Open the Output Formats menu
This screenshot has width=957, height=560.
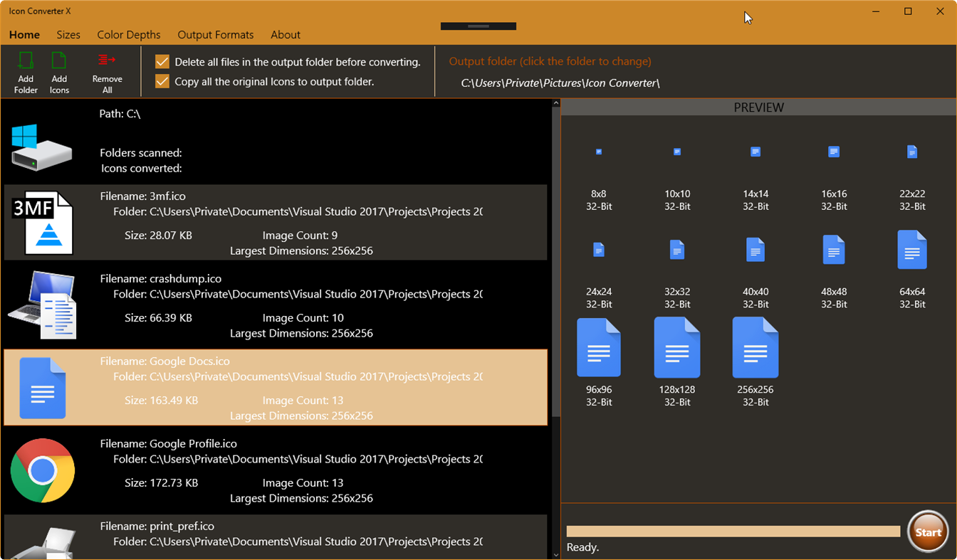coord(216,34)
